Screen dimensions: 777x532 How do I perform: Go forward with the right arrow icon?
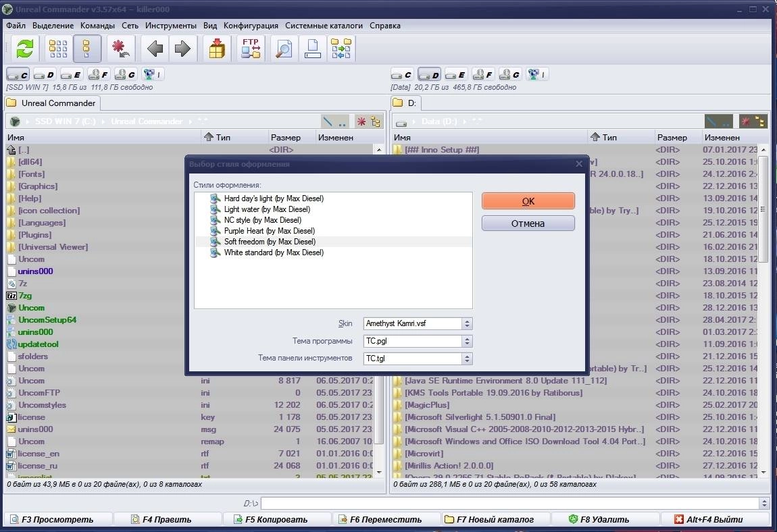(182, 49)
